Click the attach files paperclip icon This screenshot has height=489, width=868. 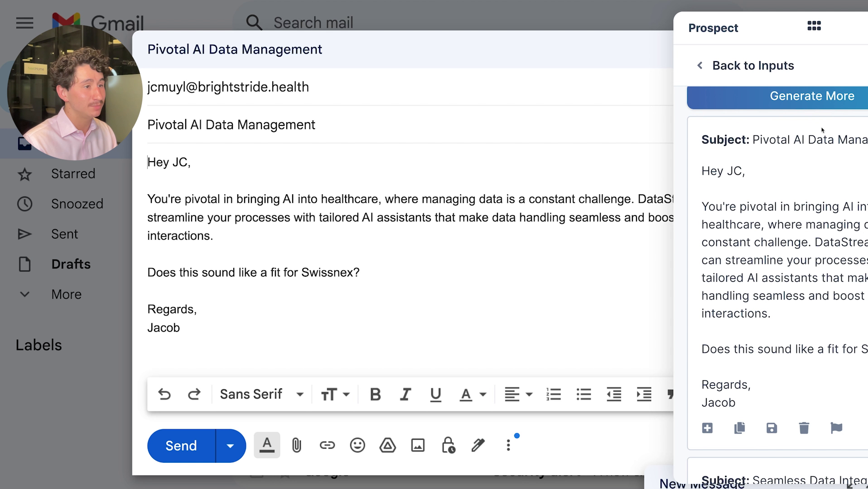coord(297,446)
